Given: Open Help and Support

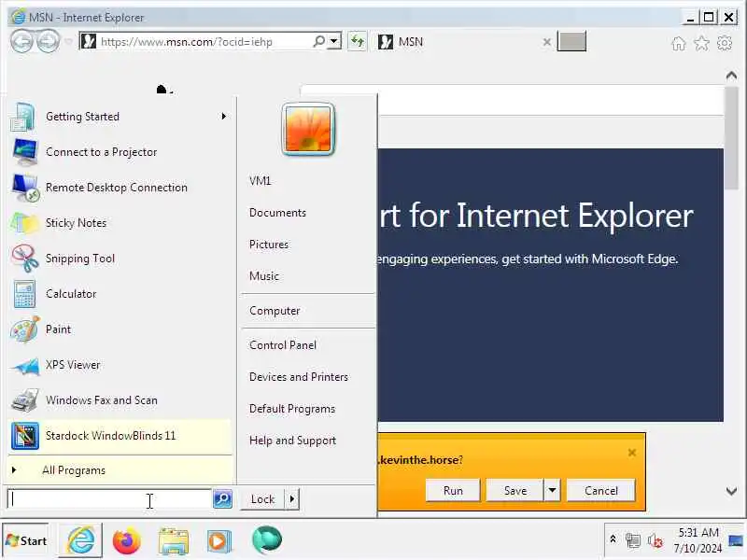Looking at the screenshot, I should [293, 441].
